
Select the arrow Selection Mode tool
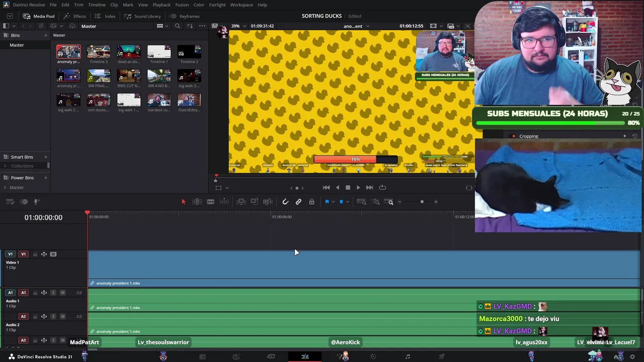tap(183, 202)
